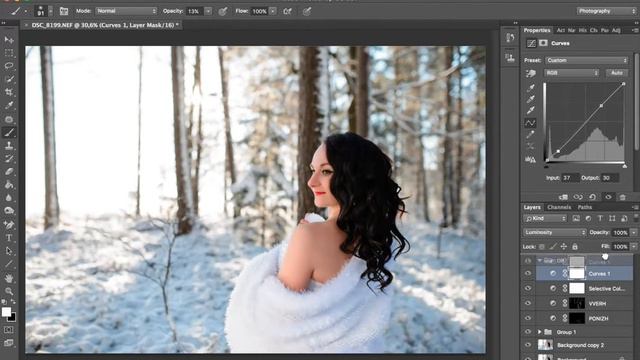The width and height of the screenshot is (640, 360).
Task: Select the Eyedropper tool in left toolbar
Action: pyautogui.click(x=9, y=105)
